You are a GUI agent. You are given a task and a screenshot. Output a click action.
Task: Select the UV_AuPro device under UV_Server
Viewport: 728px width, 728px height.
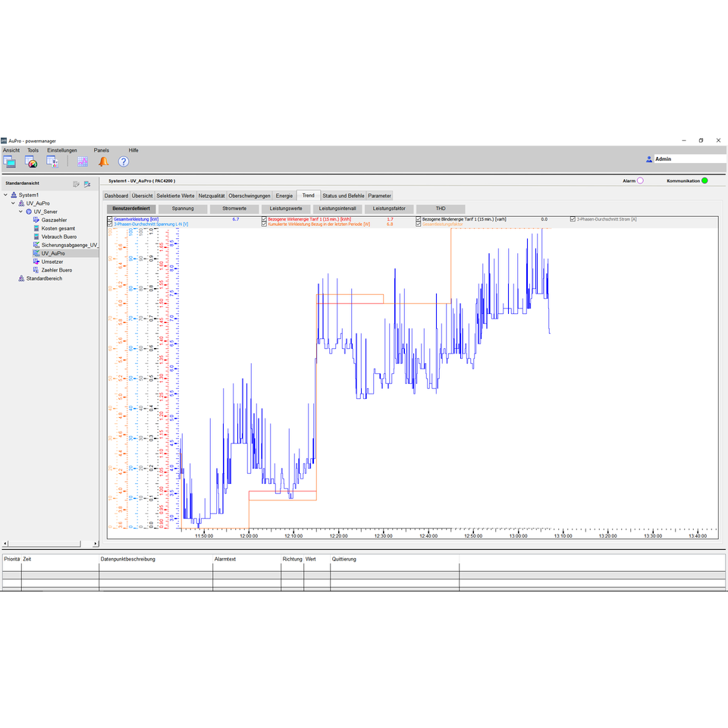[65, 253]
